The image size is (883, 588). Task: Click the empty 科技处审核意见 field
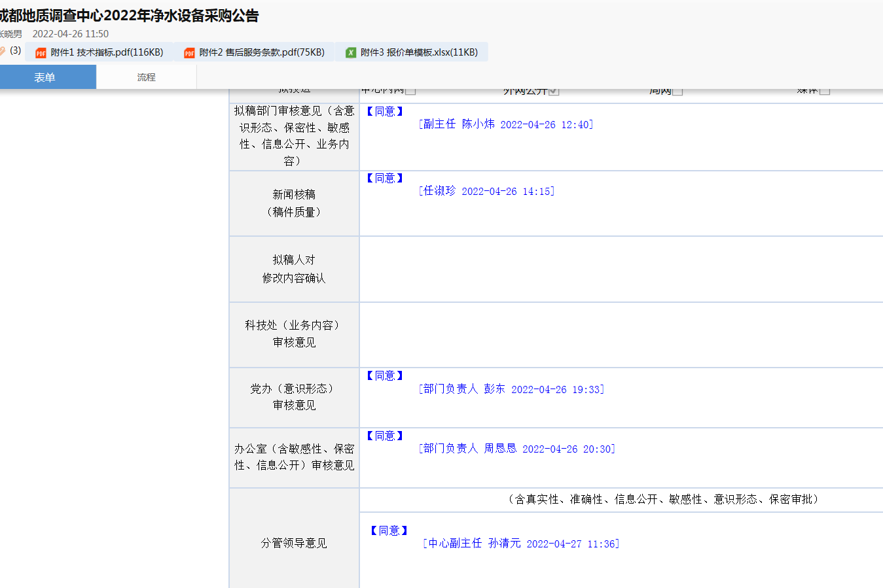tap(621, 334)
